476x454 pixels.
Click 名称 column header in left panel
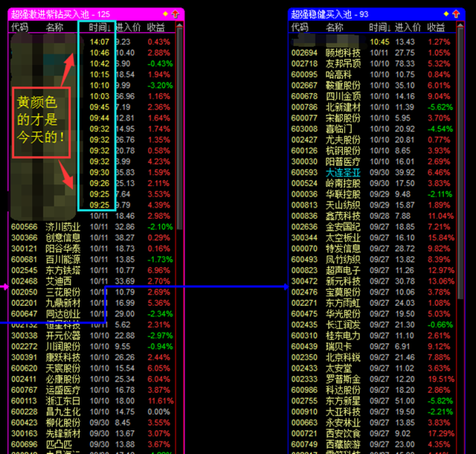point(54,28)
